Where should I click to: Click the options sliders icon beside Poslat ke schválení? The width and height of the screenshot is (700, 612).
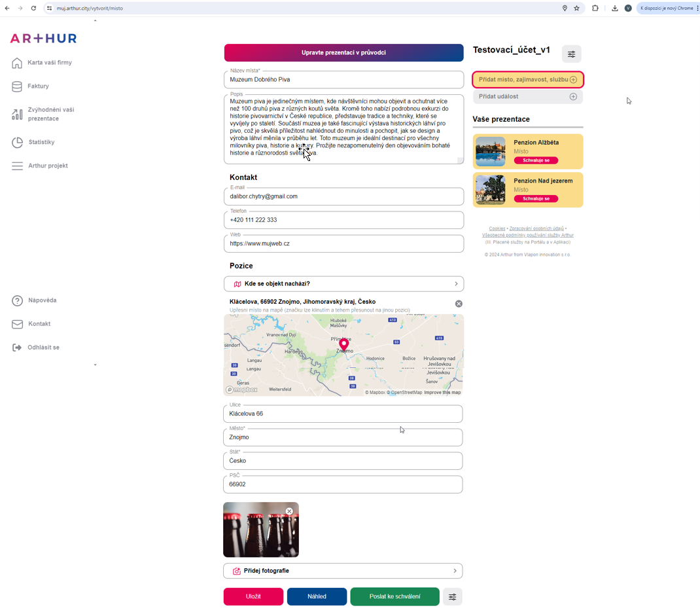[x=452, y=597]
